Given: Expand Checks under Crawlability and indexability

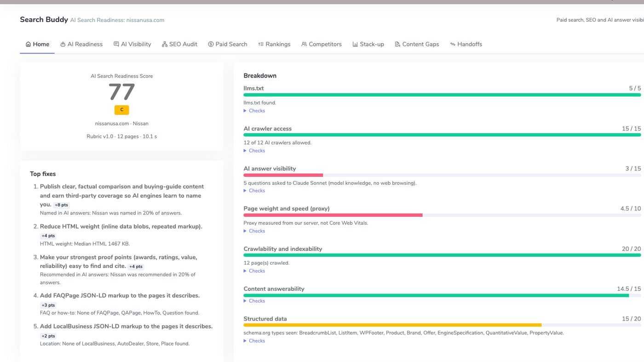Looking at the screenshot, I should point(254,271).
